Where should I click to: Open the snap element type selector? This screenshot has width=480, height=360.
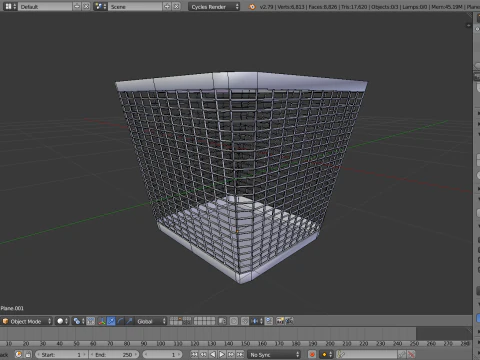[x=256, y=321]
